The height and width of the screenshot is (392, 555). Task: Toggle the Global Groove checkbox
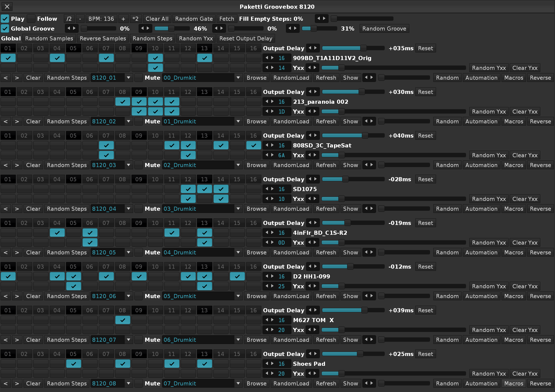tap(5, 29)
